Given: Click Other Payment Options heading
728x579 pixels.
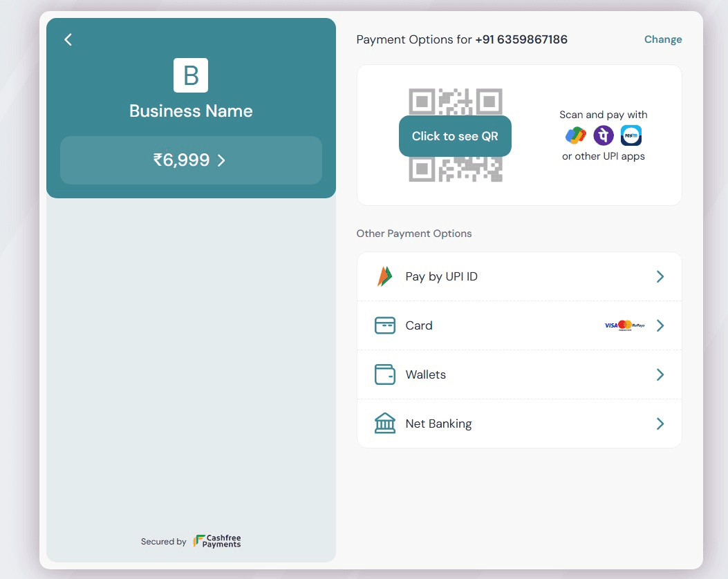Looking at the screenshot, I should (413, 234).
